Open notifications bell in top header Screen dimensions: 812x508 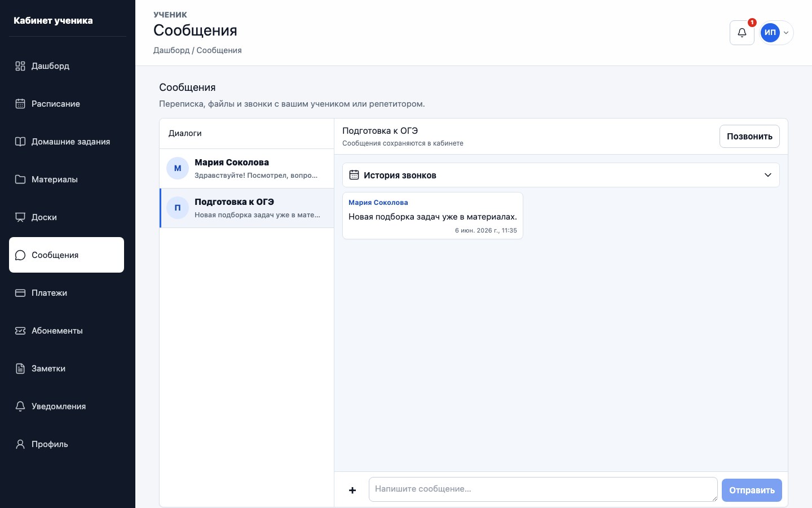[x=742, y=33]
